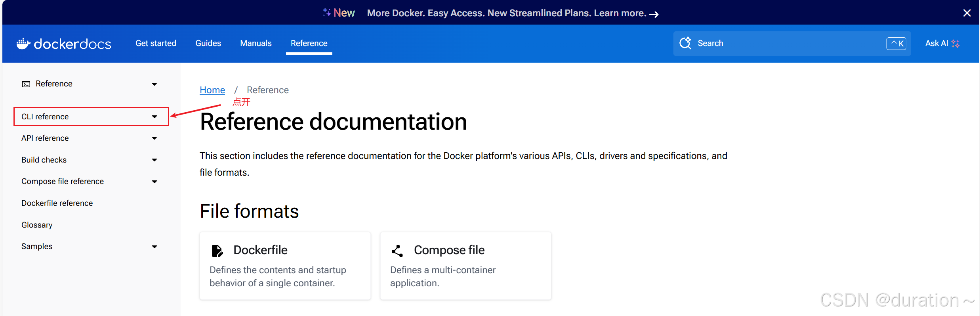Expand the Compose file reference arrow

154,182
